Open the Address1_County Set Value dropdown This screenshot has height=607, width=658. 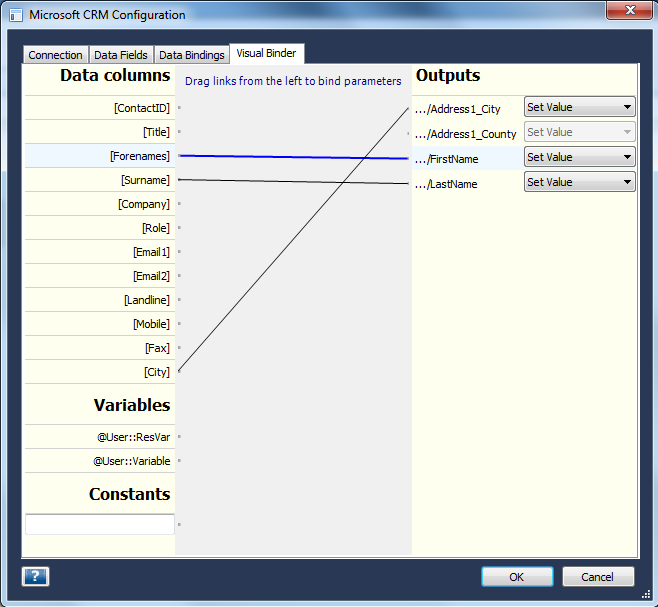[x=580, y=132]
